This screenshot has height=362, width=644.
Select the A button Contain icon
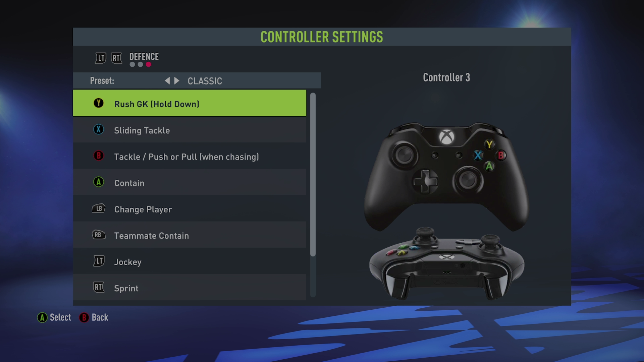[98, 183]
